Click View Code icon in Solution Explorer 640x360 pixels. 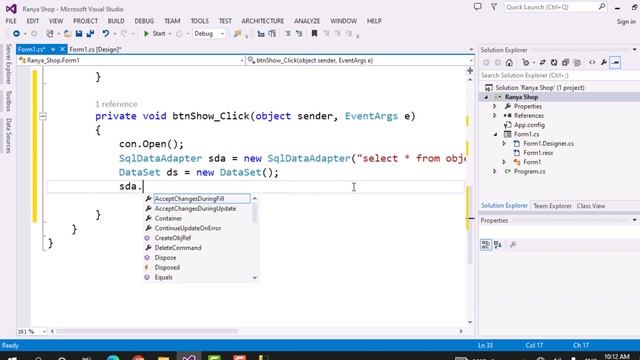click(x=592, y=63)
